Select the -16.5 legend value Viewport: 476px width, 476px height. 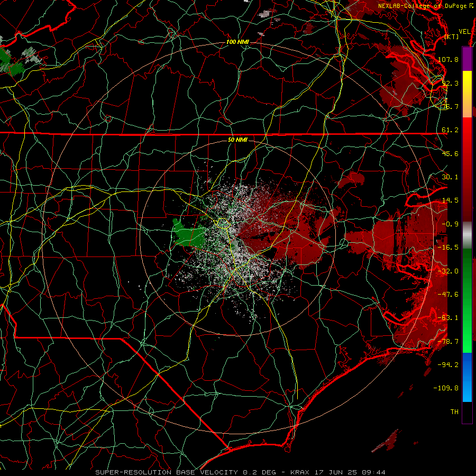pos(448,248)
